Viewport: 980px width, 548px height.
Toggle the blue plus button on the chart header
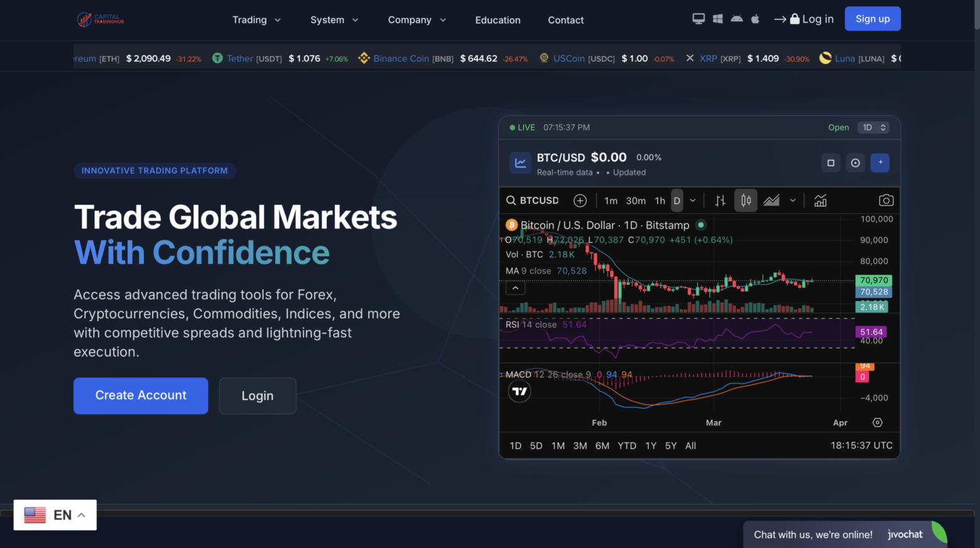879,163
